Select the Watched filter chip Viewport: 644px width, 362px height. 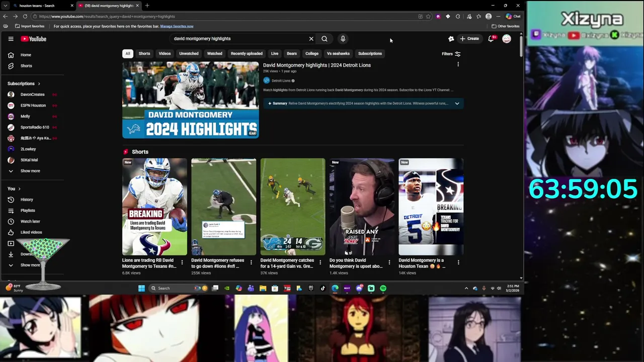[x=214, y=53]
